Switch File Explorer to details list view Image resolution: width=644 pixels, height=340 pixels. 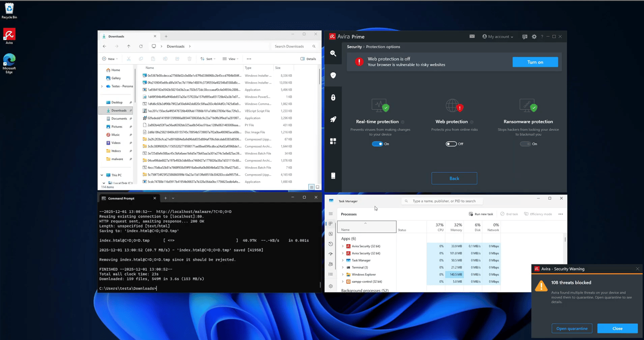pos(311,187)
